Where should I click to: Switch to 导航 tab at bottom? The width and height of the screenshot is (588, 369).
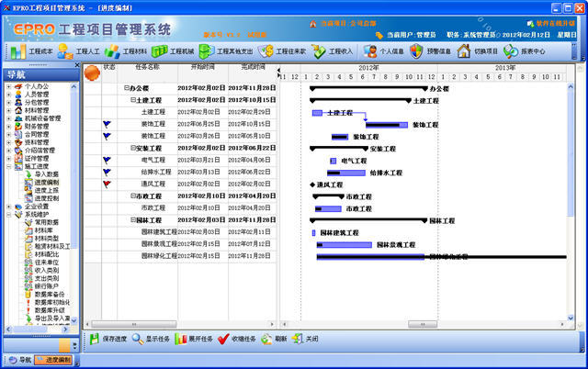[18, 361]
